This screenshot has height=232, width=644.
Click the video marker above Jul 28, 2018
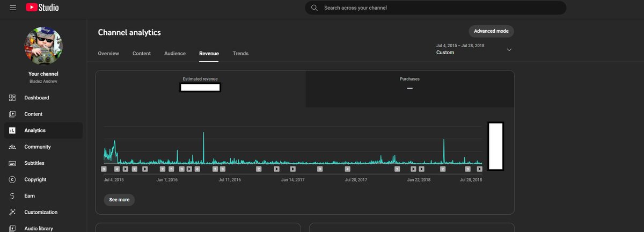tap(479, 169)
